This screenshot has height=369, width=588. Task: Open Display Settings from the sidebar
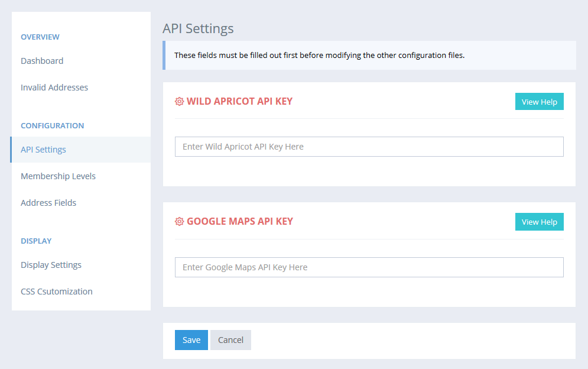pyautogui.click(x=51, y=265)
